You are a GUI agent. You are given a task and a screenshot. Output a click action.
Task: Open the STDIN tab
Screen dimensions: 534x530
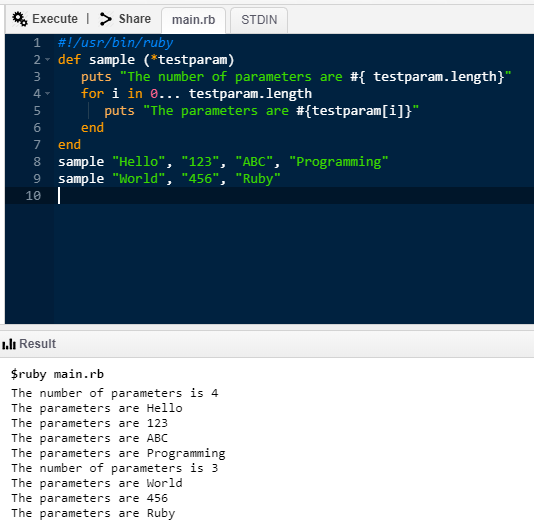click(x=259, y=20)
